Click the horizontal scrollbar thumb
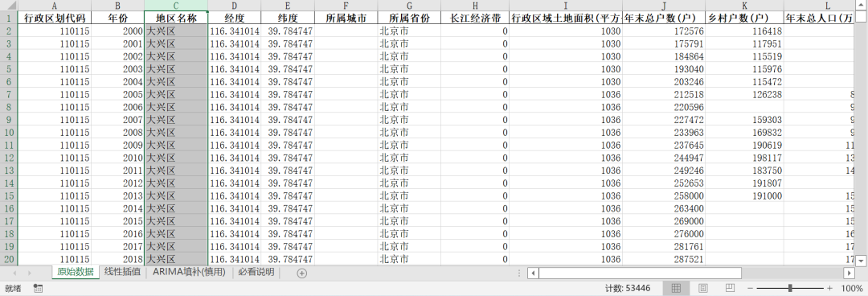868x296 pixels. 640,273
